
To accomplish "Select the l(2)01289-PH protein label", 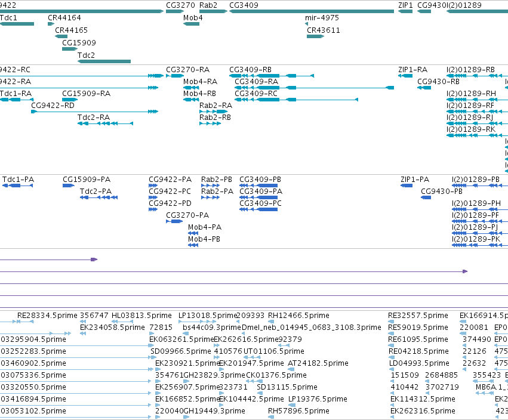I will 476,203.
